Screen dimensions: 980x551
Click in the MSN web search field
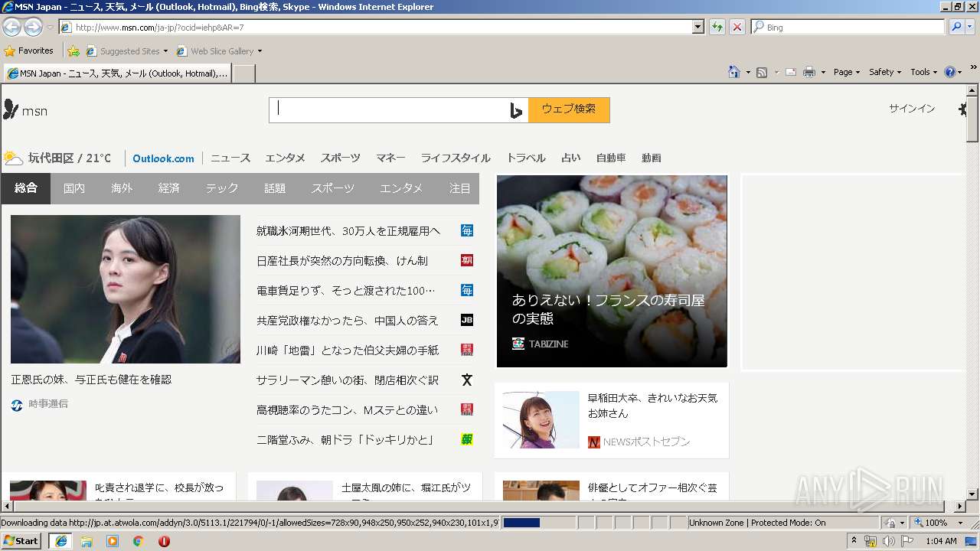tap(389, 109)
